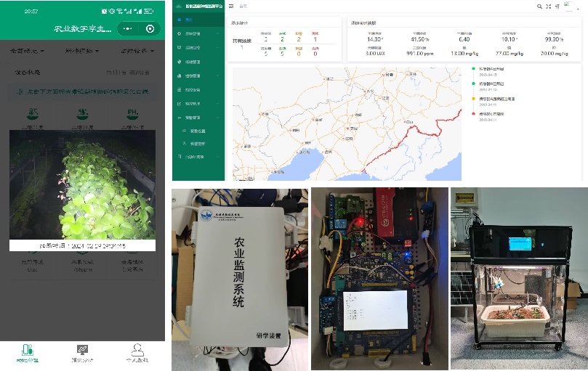Expand chevron beside the bar-chart sidebar item
The height and width of the screenshot is (371, 588).
pos(218,76)
